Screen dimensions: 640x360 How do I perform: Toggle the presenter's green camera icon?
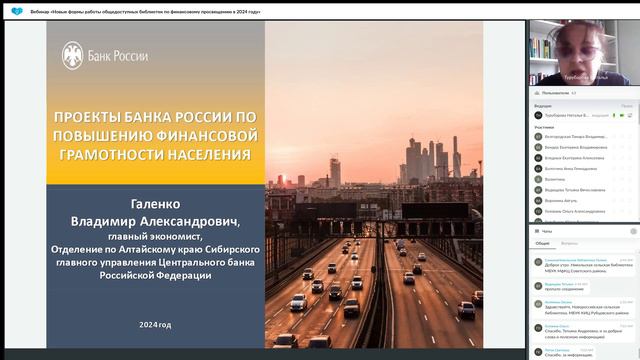[622, 116]
